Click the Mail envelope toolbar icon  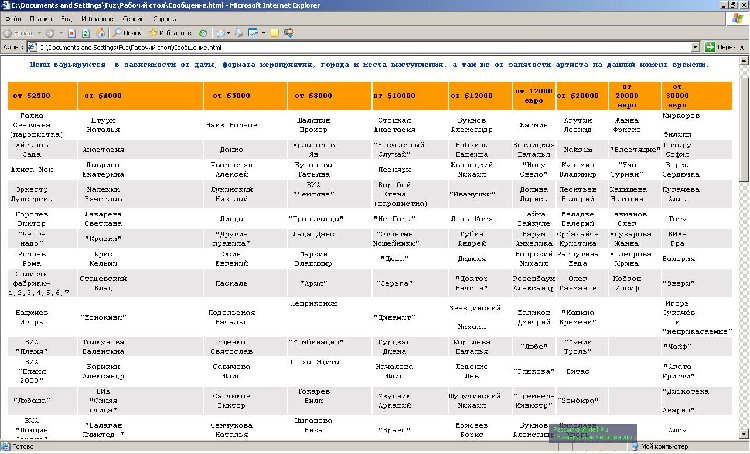pyautogui.click(x=220, y=33)
